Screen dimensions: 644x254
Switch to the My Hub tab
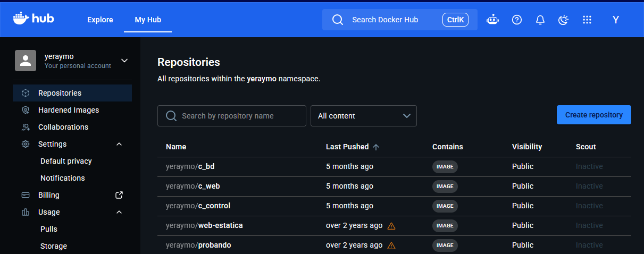pyautogui.click(x=148, y=20)
